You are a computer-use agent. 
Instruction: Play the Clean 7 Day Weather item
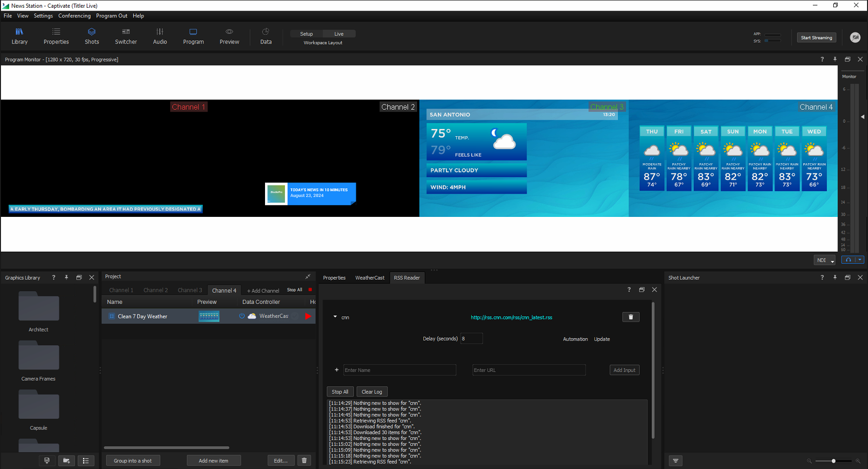308,316
